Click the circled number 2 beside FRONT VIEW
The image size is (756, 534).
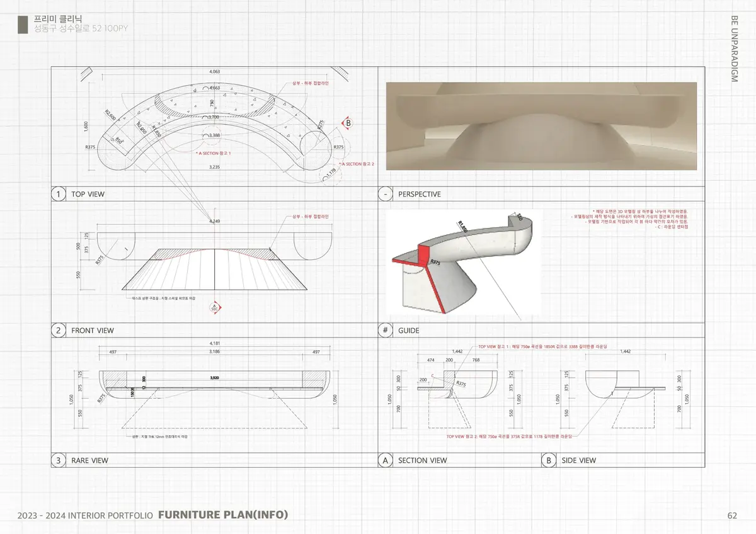click(x=58, y=331)
